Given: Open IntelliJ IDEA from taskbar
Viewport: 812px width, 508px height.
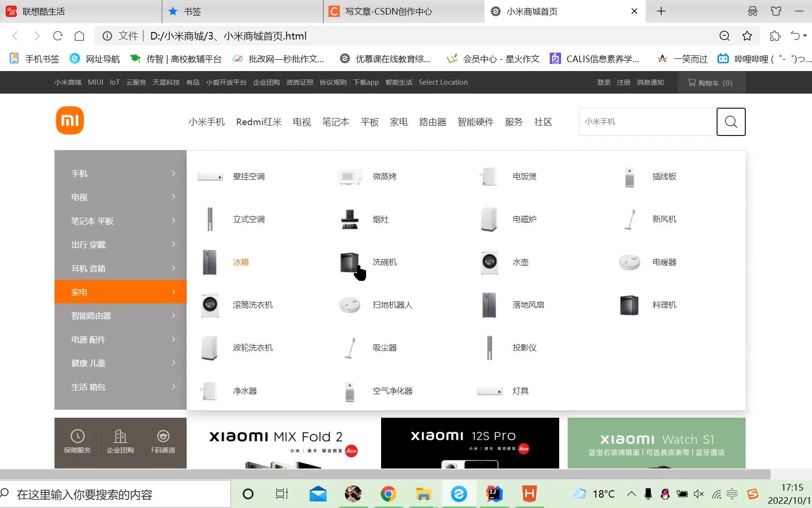Looking at the screenshot, I should tap(494, 494).
